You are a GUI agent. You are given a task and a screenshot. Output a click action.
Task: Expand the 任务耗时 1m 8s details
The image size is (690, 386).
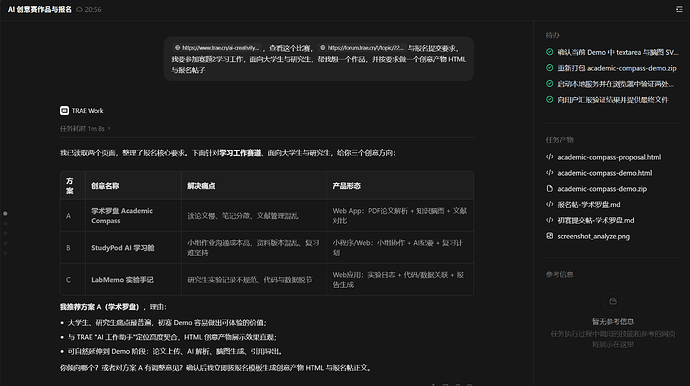[85, 129]
